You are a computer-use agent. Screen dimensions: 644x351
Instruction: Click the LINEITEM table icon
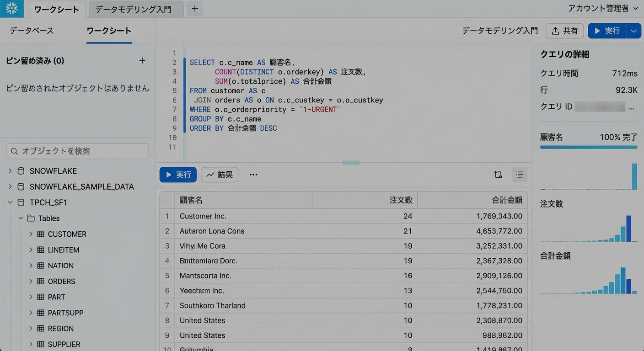40,250
